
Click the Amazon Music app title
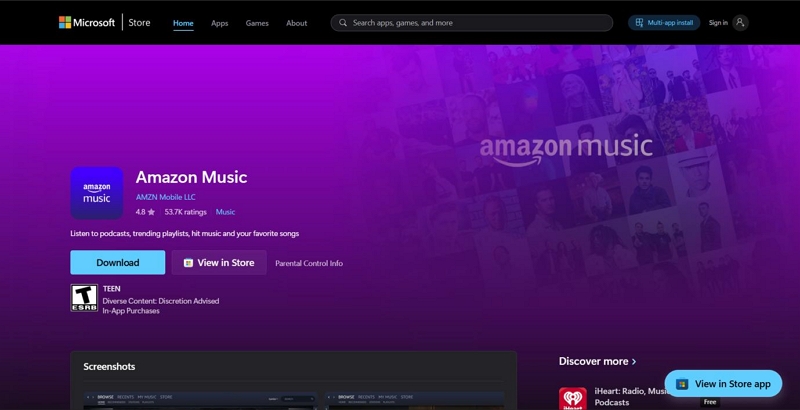191,177
